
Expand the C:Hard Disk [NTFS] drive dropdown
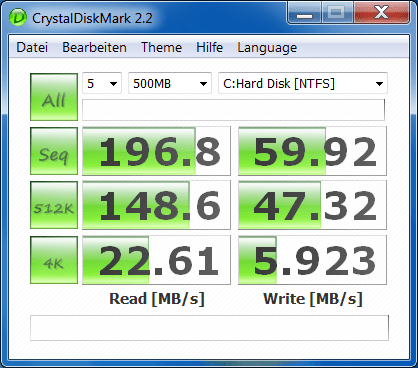click(303, 83)
